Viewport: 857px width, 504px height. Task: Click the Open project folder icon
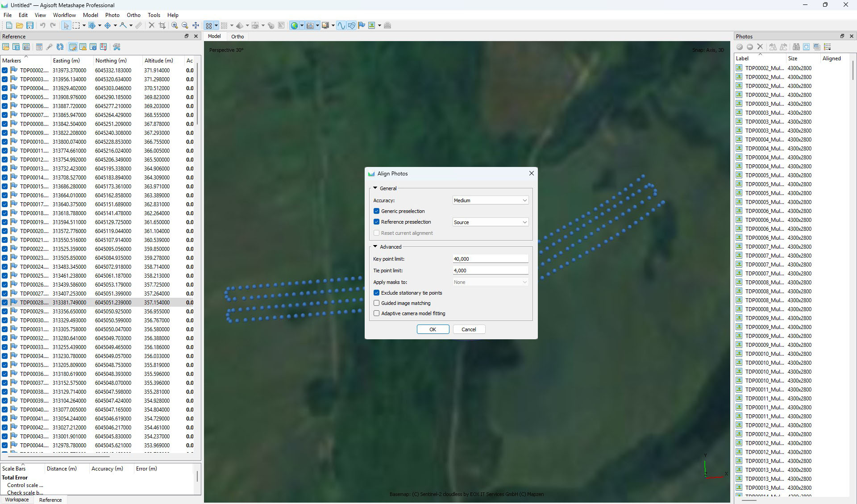(19, 25)
